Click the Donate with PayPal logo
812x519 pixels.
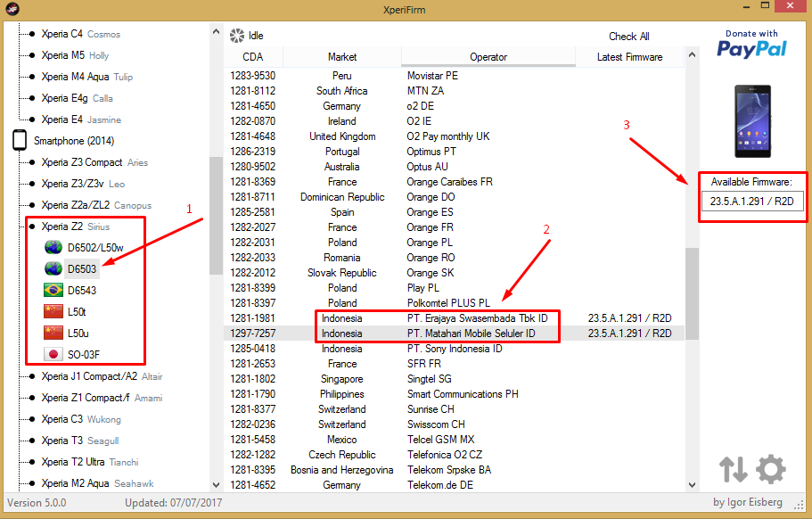pyautogui.click(x=751, y=45)
